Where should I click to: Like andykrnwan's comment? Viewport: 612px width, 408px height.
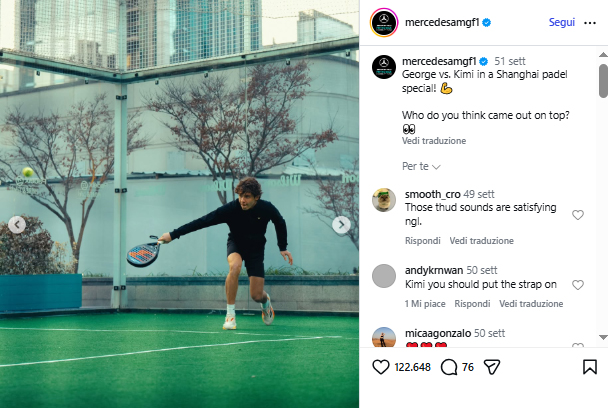(x=578, y=285)
